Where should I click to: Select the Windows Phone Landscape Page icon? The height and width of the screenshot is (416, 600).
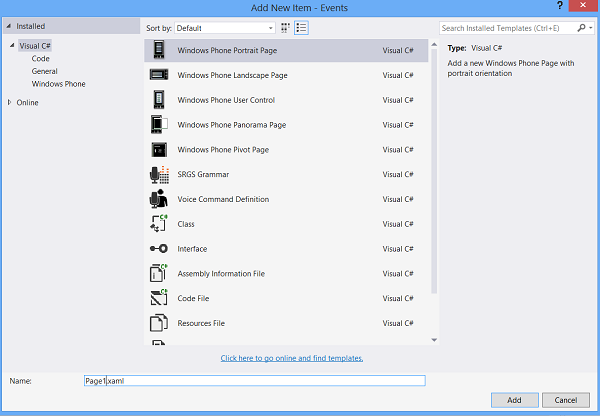[x=159, y=75]
